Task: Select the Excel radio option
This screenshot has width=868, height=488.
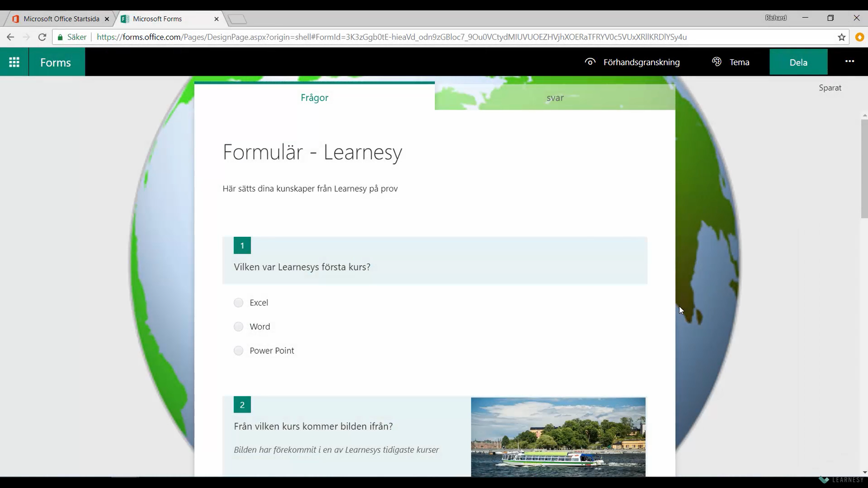Action: [238, 303]
